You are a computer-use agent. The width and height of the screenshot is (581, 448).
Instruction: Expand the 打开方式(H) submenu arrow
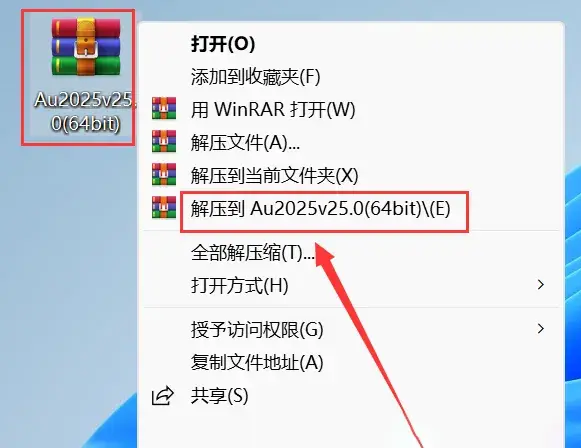click(541, 285)
